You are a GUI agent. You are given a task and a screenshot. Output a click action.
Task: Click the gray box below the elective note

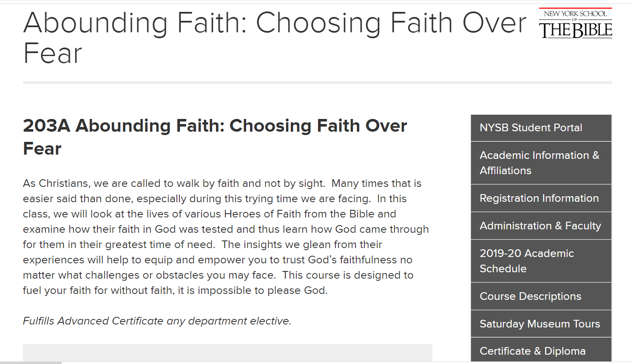click(227, 353)
